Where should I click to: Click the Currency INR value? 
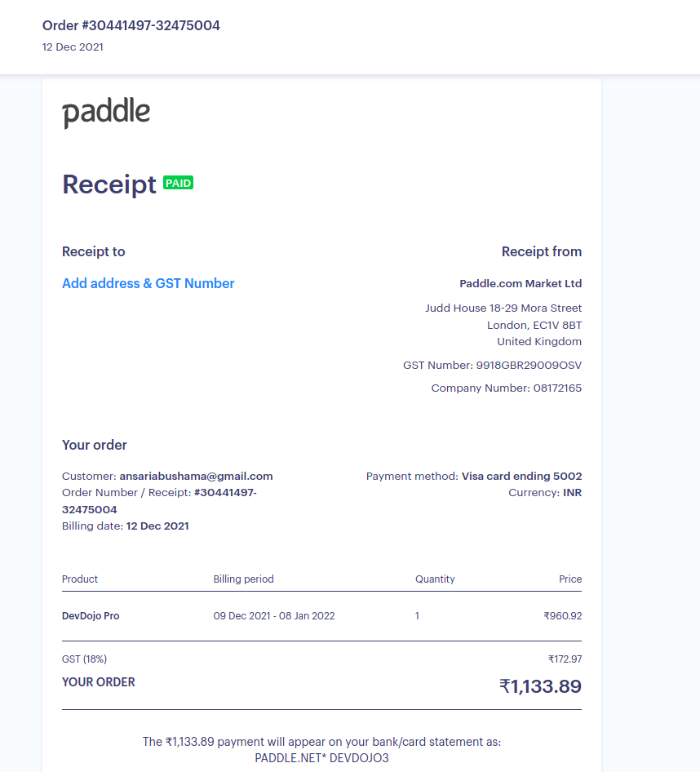point(572,493)
